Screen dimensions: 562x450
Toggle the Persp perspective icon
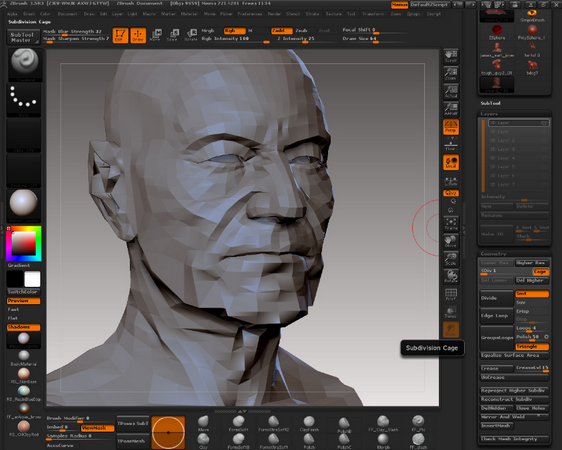[451, 127]
